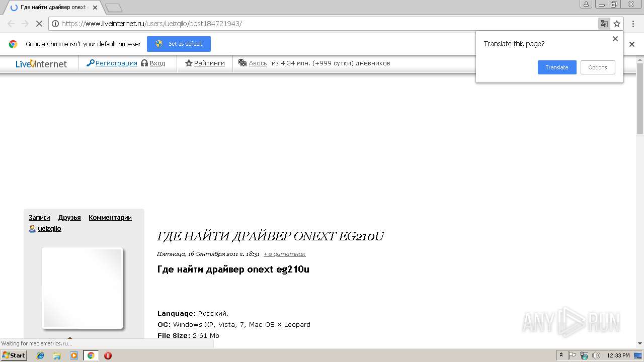644x362 pixels.
Task: Click the bold heading 'Где найти драйвер onext eg210u'
Action: pyautogui.click(x=233, y=269)
